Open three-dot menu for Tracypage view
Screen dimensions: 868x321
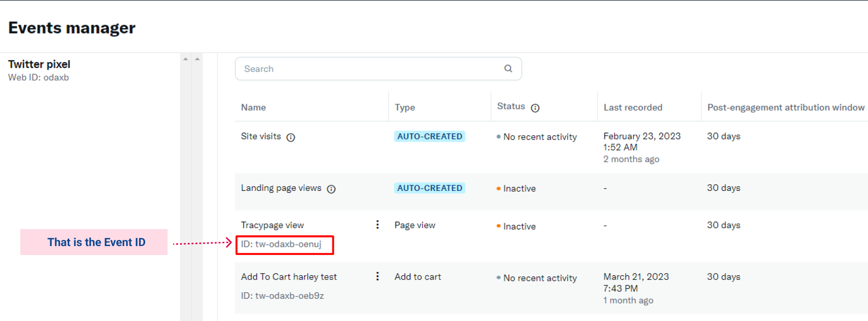[x=377, y=224]
